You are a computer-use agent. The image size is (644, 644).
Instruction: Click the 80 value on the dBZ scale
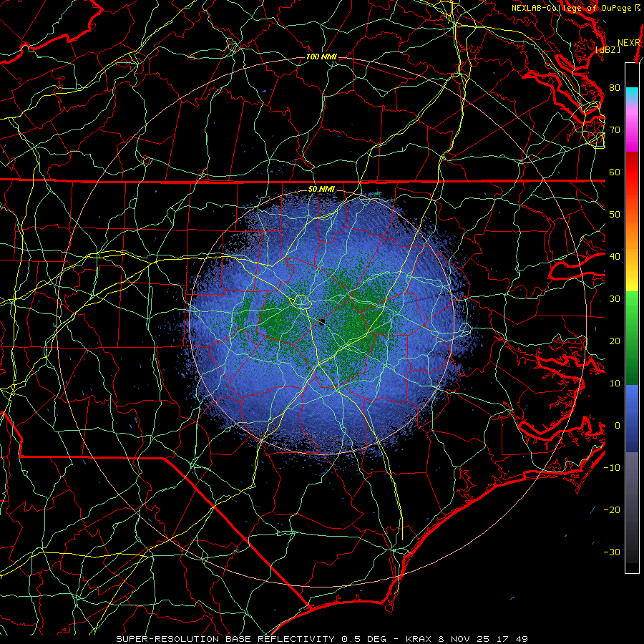[x=615, y=87]
